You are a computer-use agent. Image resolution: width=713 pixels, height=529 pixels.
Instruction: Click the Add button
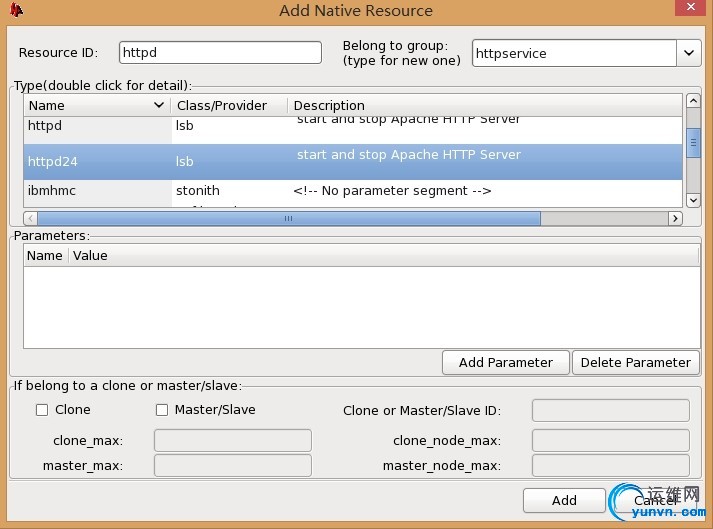[x=564, y=500]
